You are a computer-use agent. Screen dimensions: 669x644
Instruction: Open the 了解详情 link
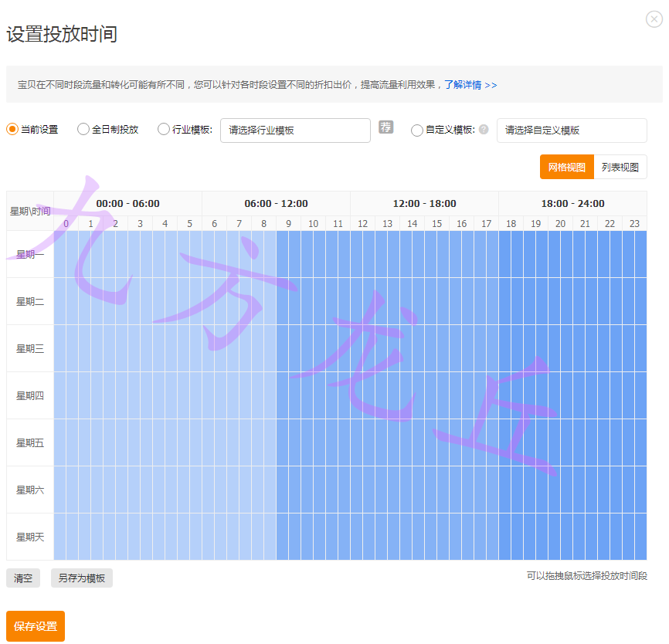point(470,84)
